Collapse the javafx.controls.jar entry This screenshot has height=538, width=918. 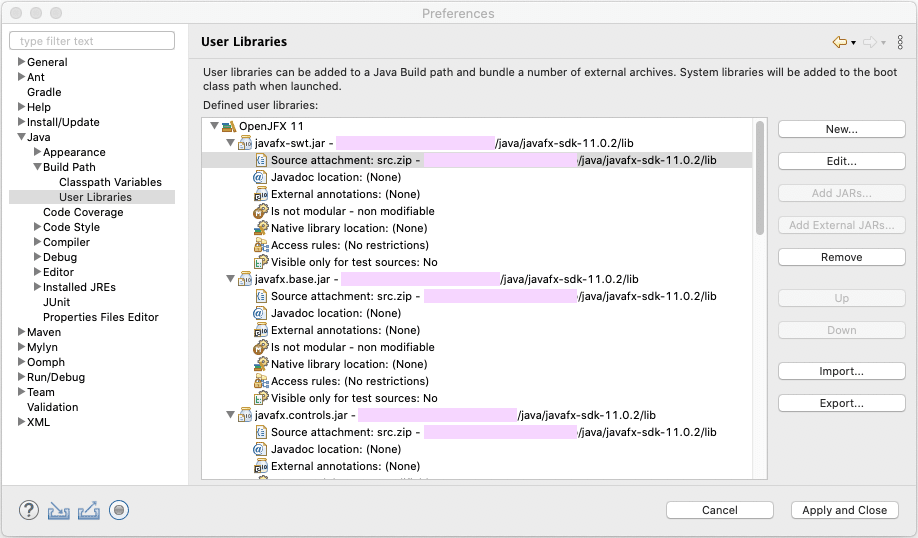pos(230,414)
